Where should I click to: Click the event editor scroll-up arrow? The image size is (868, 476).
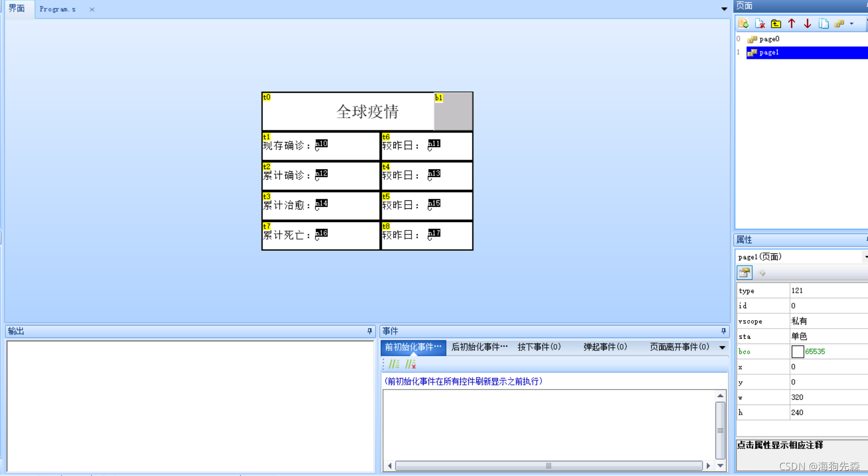click(720, 395)
